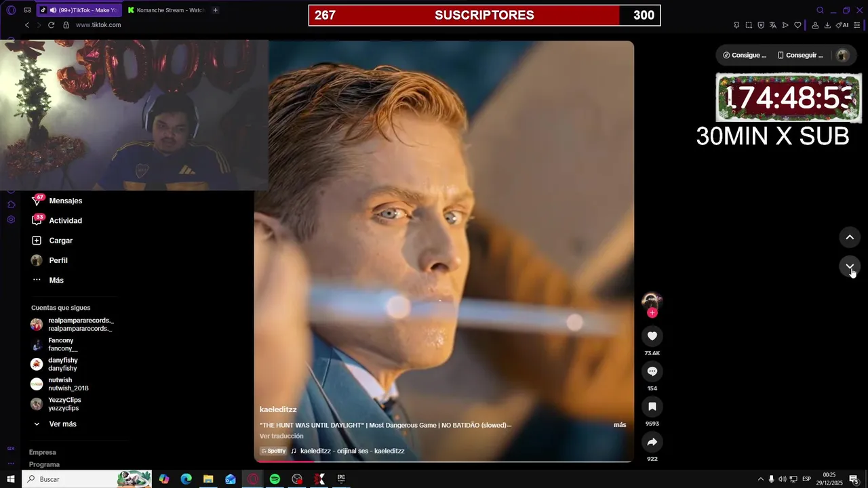Open the realpampararecords._ followed account

coord(73,325)
